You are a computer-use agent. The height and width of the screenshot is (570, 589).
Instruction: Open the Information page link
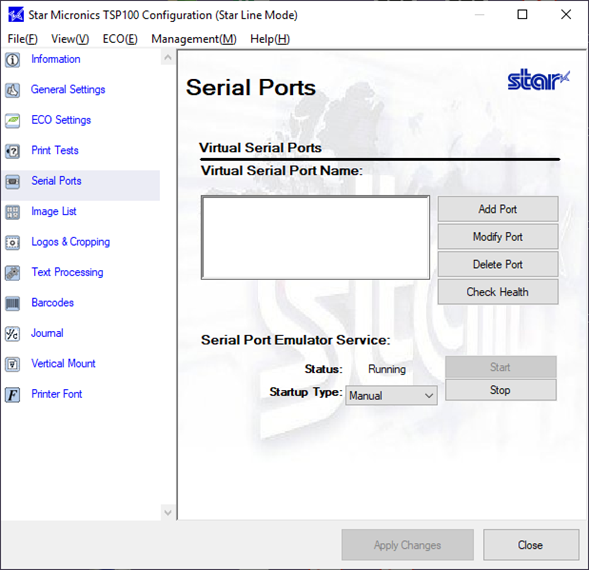tap(56, 59)
